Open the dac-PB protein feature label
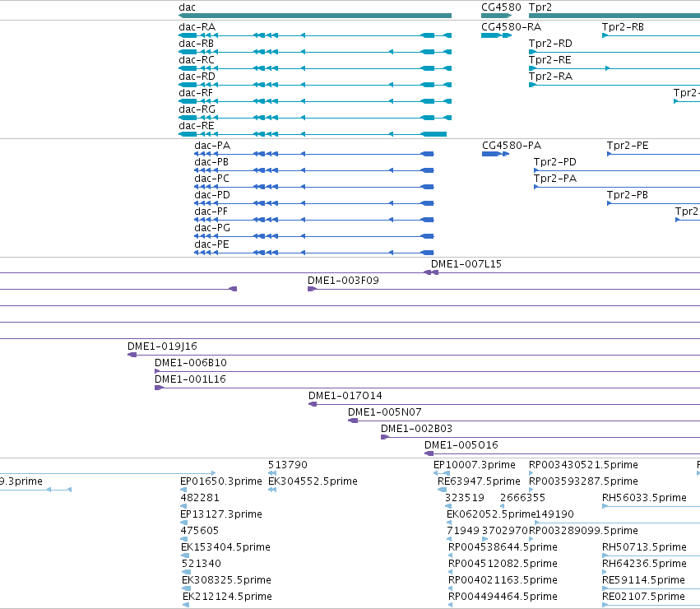This screenshot has height=609, width=700. pos(211,162)
